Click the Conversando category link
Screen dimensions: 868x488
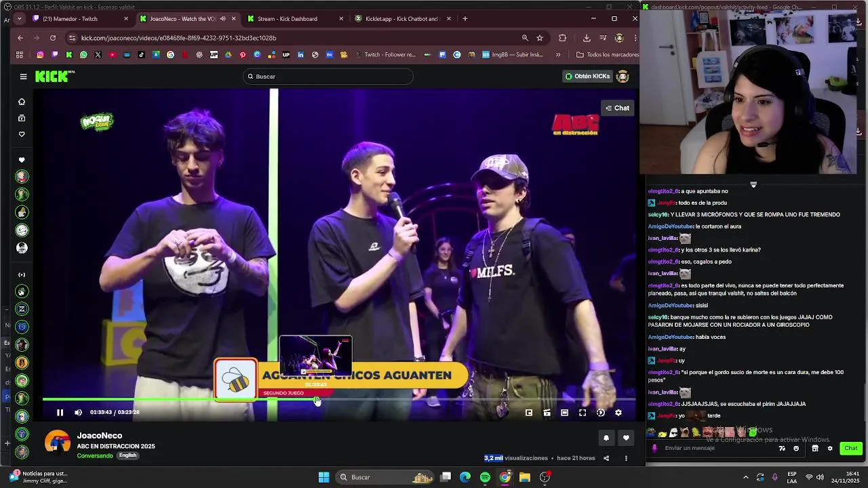click(x=95, y=455)
